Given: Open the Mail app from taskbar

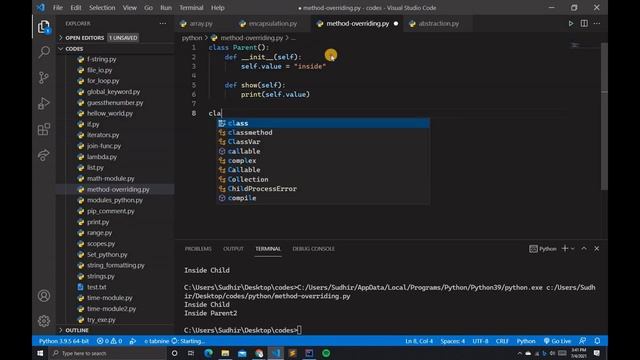Looking at the screenshot, I should (x=242, y=353).
